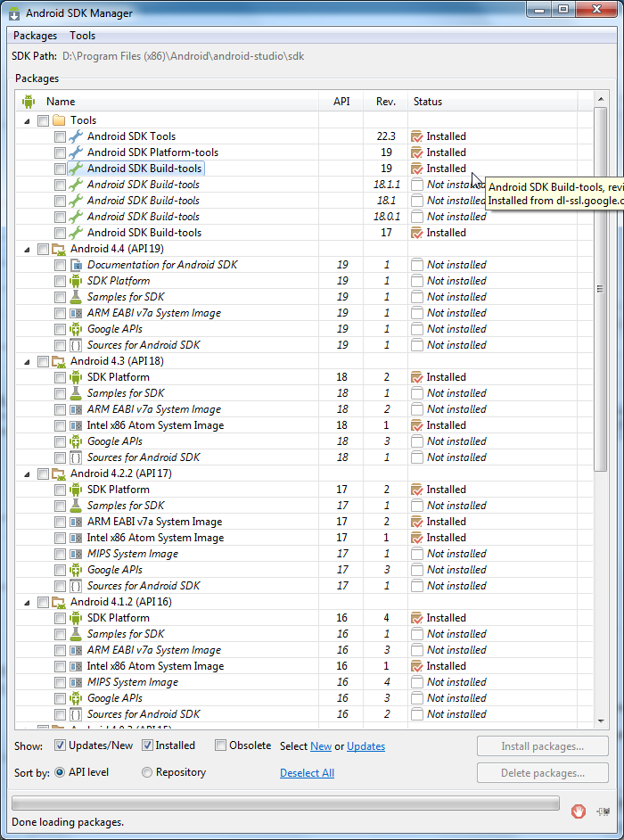
Task: Click the Name column header
Action: pyautogui.click(x=167, y=102)
